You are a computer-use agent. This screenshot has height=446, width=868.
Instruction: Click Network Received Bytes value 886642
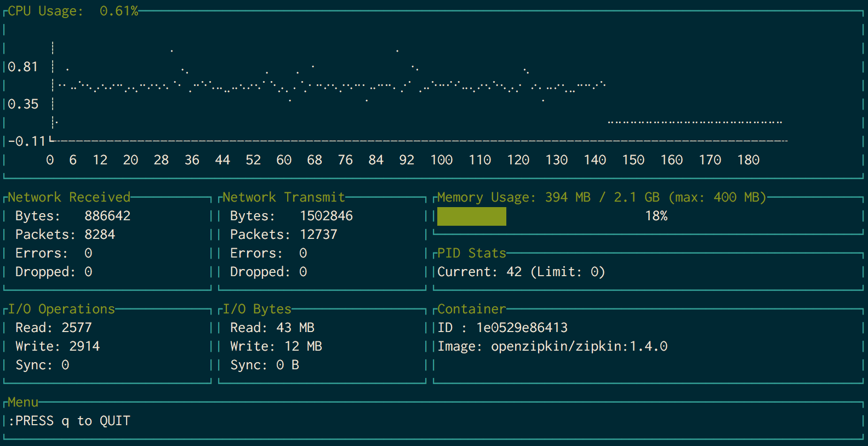(107, 216)
